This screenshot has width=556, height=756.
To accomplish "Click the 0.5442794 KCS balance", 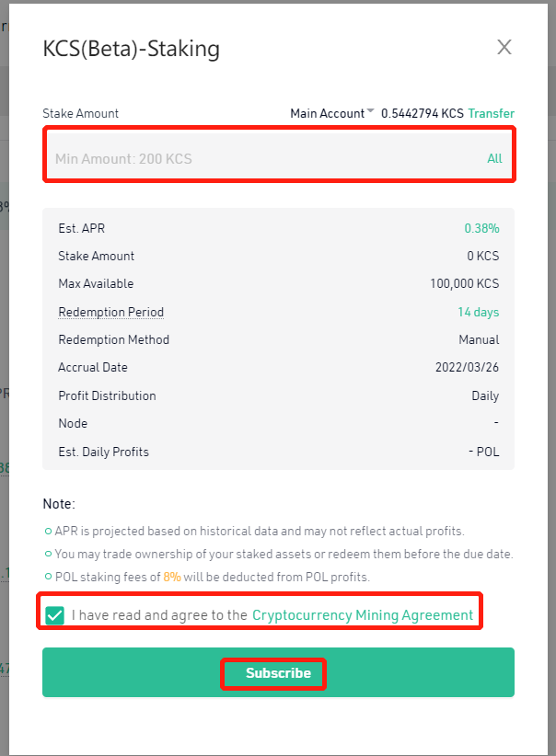I will (x=423, y=113).
